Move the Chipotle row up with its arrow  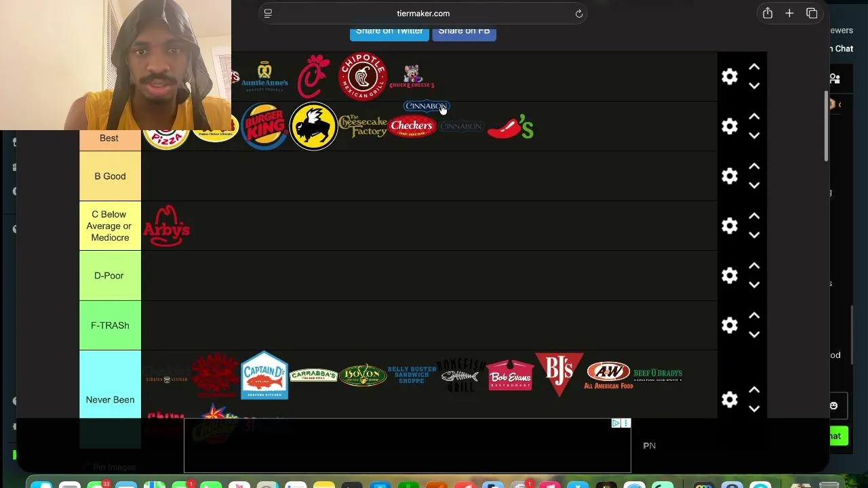754,67
